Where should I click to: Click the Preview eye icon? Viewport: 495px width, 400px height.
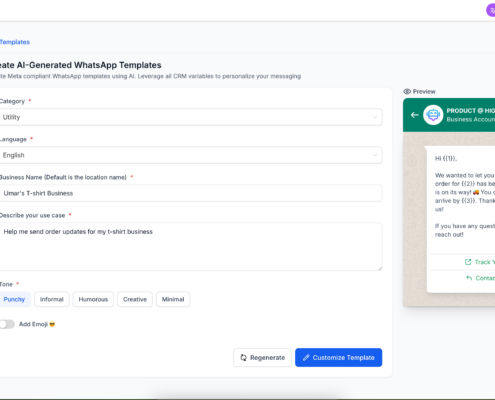(x=407, y=91)
